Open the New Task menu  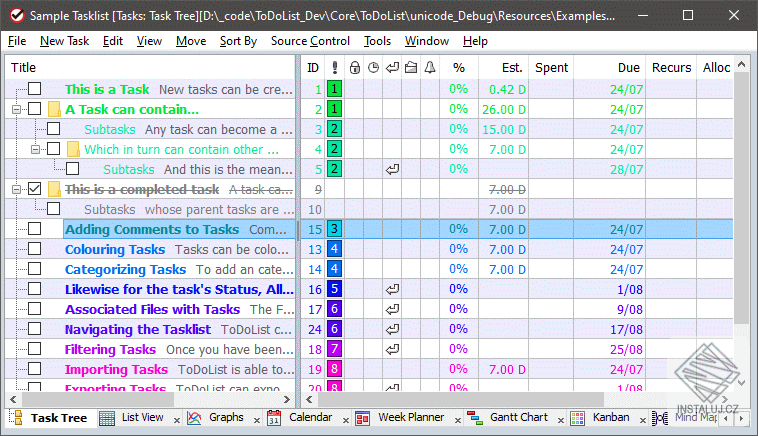tap(64, 41)
